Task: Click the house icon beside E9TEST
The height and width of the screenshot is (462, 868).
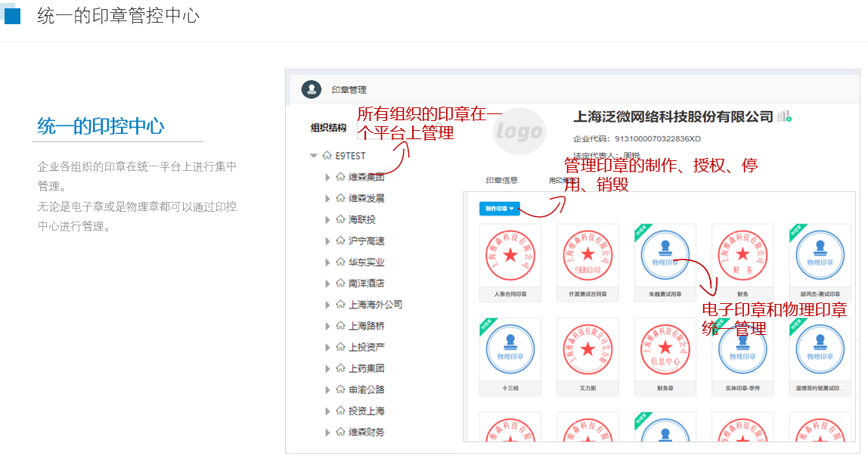Action: pyautogui.click(x=327, y=156)
